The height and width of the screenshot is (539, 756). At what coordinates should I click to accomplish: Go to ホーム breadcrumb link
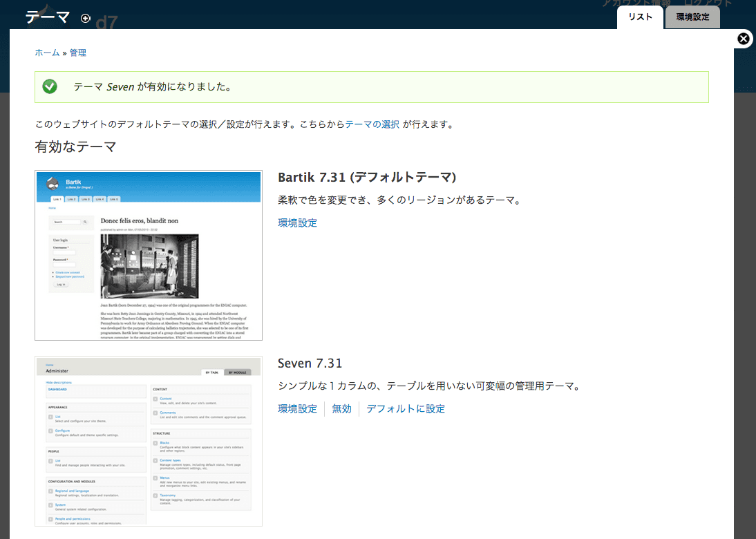pos(47,53)
